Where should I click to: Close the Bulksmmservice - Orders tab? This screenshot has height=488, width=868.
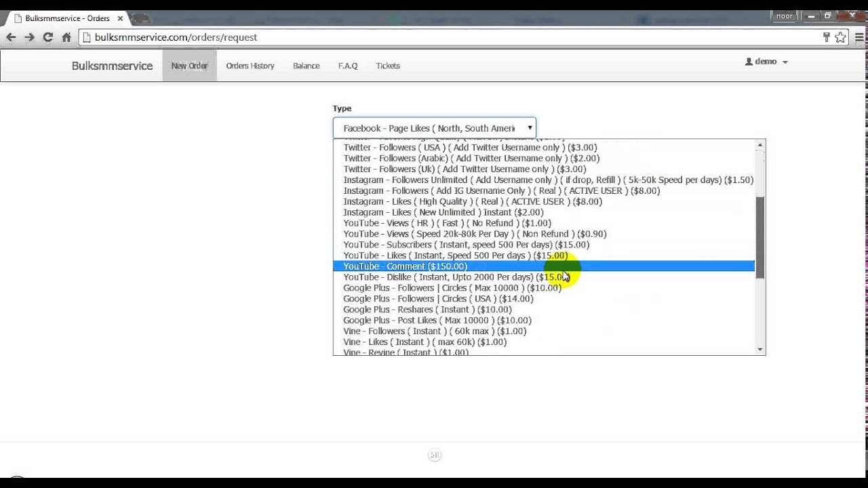pyautogui.click(x=119, y=18)
